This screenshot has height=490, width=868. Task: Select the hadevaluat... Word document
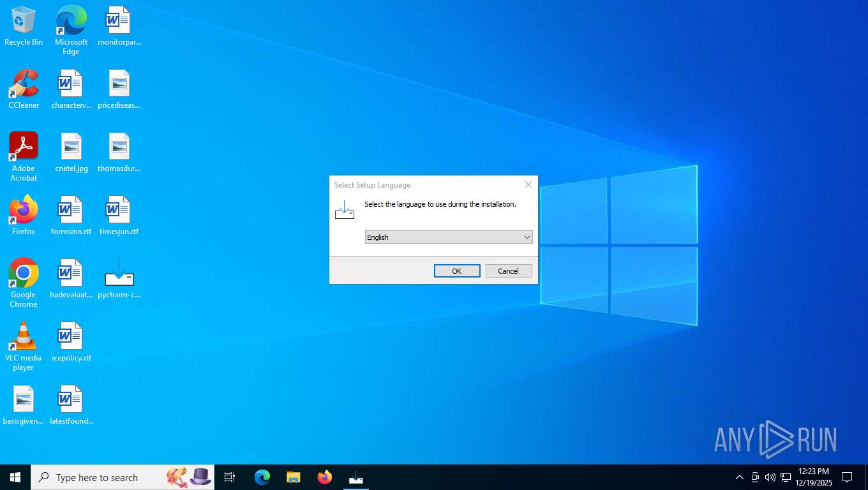[71, 279]
